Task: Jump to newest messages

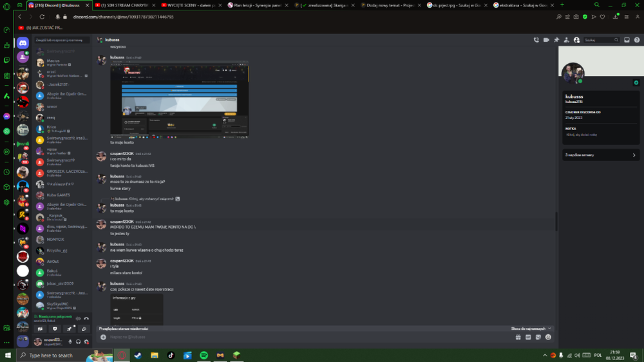Action: pyautogui.click(x=531, y=329)
